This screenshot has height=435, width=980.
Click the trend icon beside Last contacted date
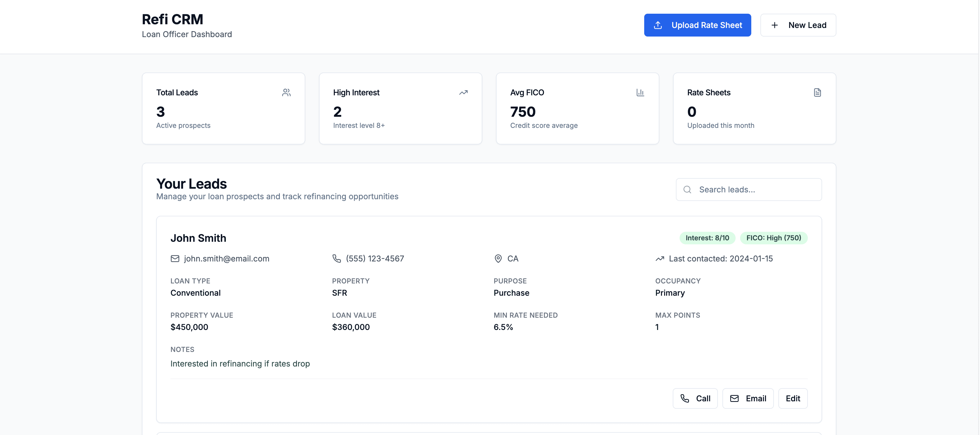coord(660,259)
